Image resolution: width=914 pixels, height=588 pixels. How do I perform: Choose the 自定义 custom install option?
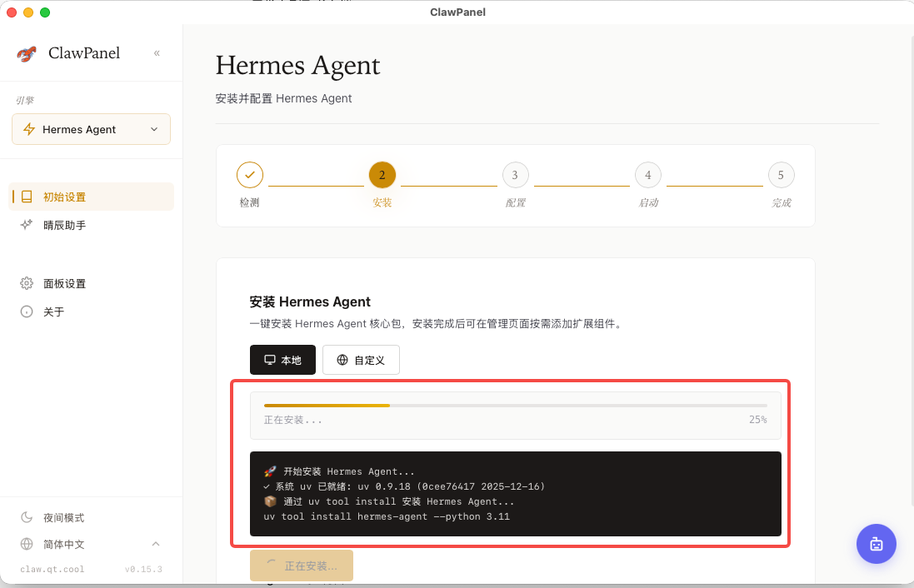coord(361,360)
